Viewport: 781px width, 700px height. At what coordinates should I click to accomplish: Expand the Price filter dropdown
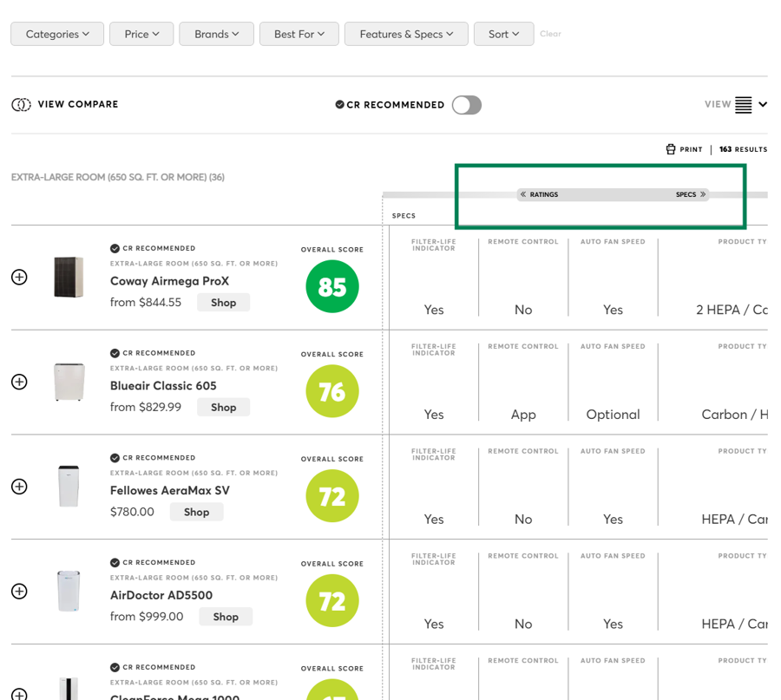coord(141,34)
